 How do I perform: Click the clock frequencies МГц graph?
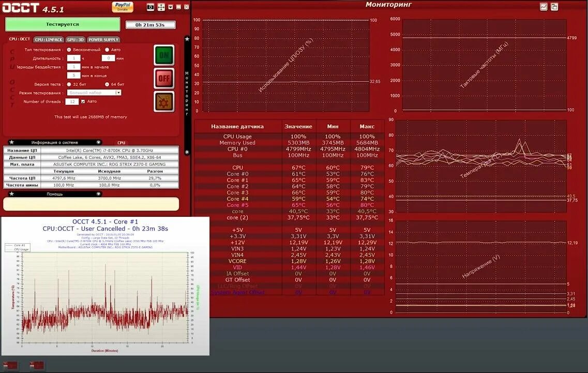(484, 66)
